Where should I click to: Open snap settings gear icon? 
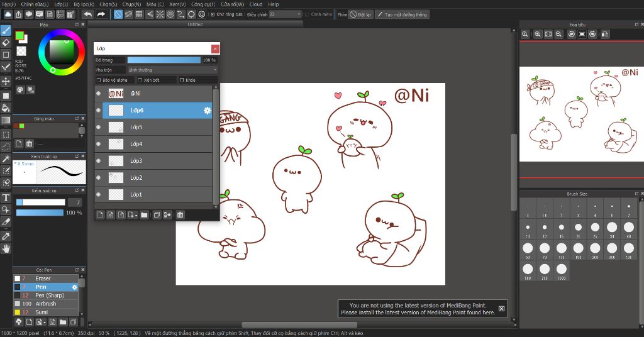coord(202,14)
